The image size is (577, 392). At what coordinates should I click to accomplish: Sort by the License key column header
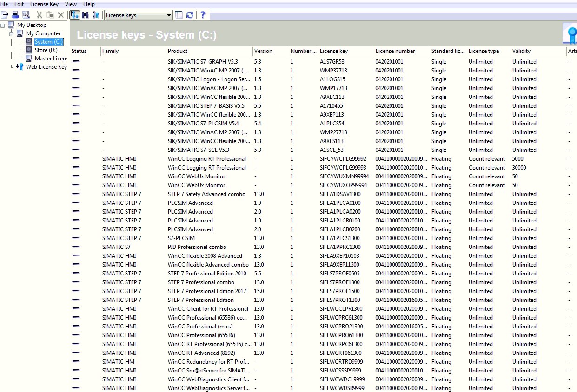(x=346, y=51)
